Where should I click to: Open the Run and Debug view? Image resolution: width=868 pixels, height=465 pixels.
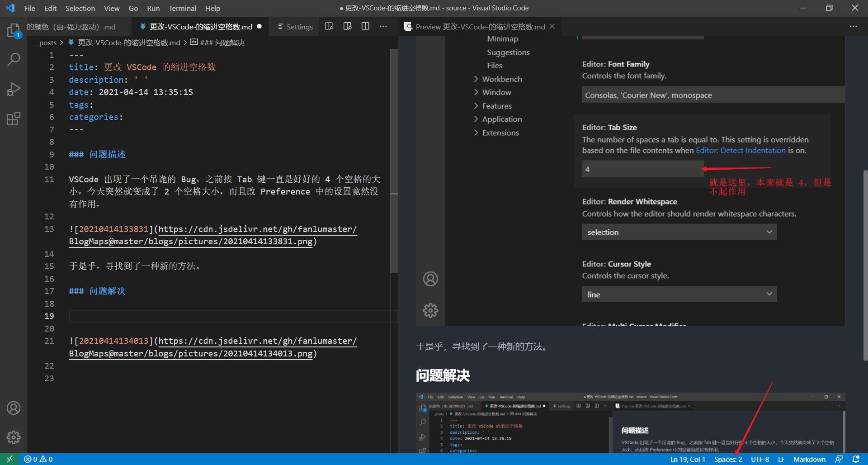coord(14,89)
